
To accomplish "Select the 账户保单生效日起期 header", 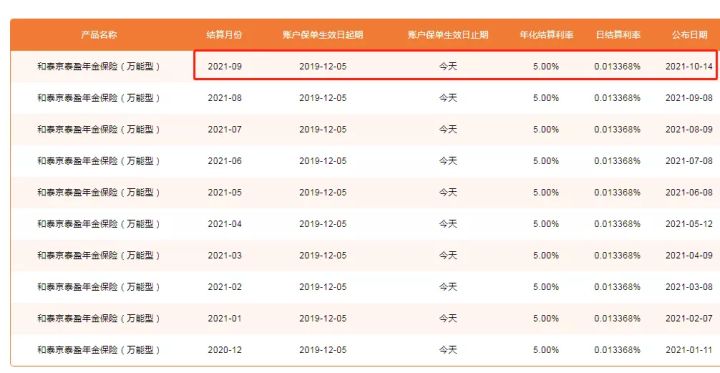I will [x=323, y=34].
